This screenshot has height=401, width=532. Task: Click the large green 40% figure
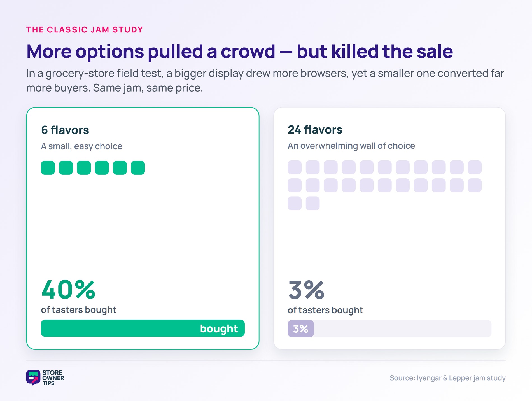pyautogui.click(x=68, y=290)
